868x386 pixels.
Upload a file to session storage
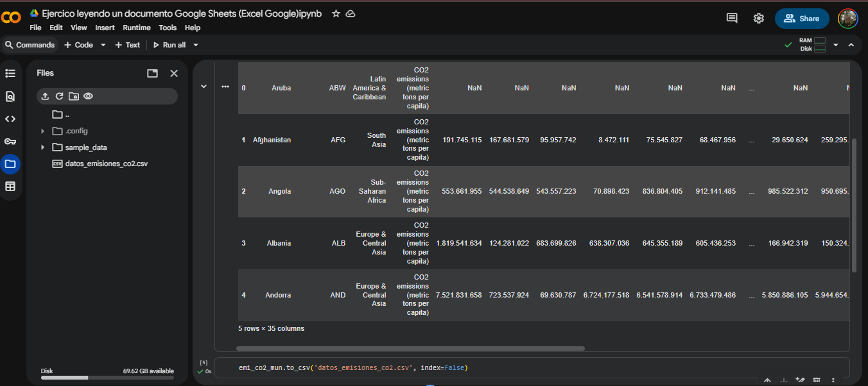(45, 96)
